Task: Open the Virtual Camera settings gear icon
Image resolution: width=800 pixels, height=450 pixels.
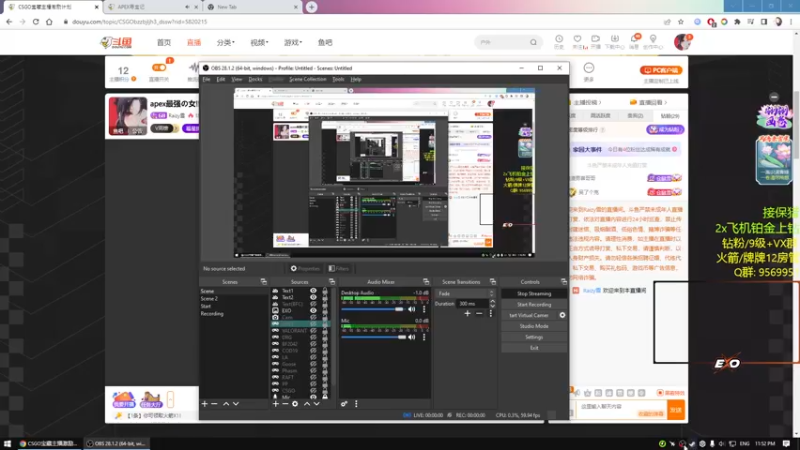Action: coord(562,315)
